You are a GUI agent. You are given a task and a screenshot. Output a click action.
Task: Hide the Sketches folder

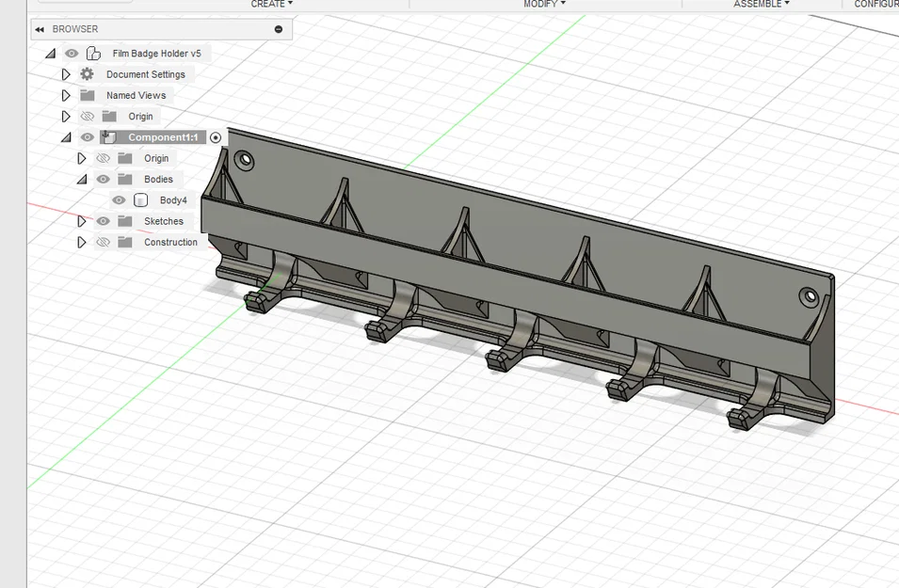pyautogui.click(x=104, y=221)
